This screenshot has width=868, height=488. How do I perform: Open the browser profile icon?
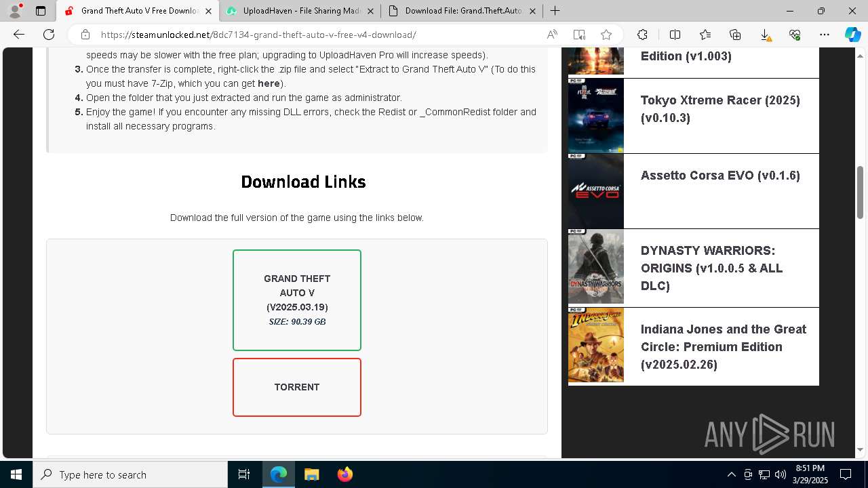click(x=15, y=10)
